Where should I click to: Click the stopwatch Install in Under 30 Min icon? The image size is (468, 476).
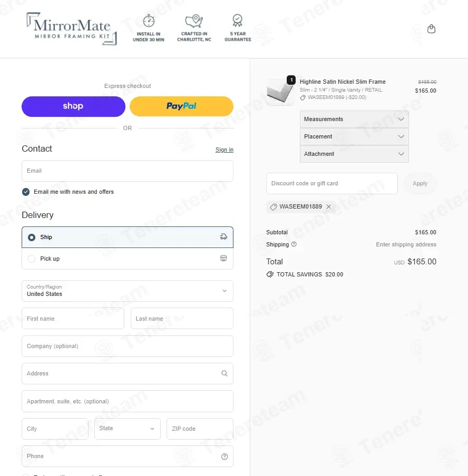[149, 21]
